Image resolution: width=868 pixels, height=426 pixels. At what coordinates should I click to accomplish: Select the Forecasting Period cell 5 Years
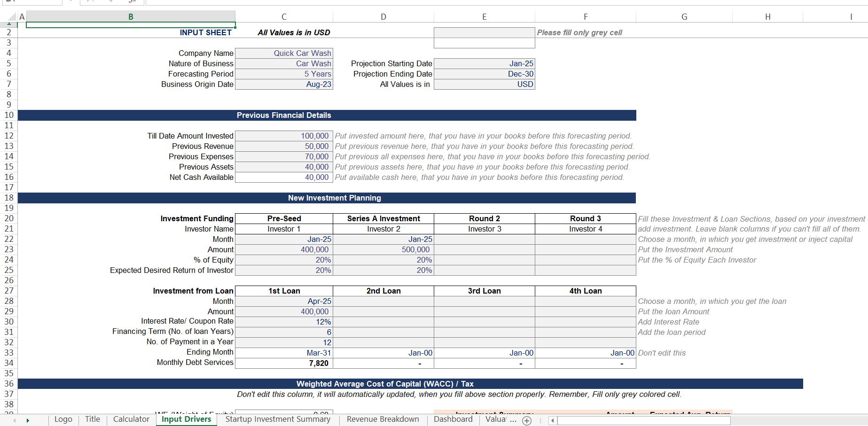click(284, 74)
